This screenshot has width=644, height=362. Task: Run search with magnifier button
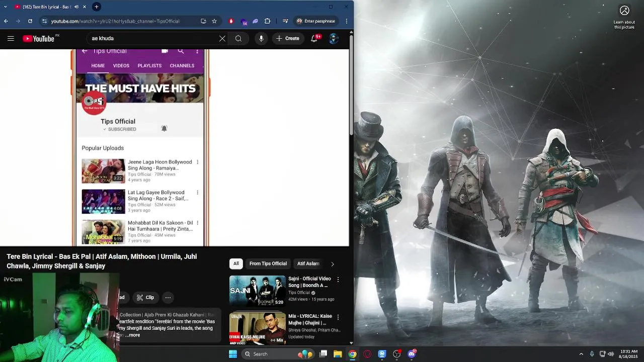point(238,38)
